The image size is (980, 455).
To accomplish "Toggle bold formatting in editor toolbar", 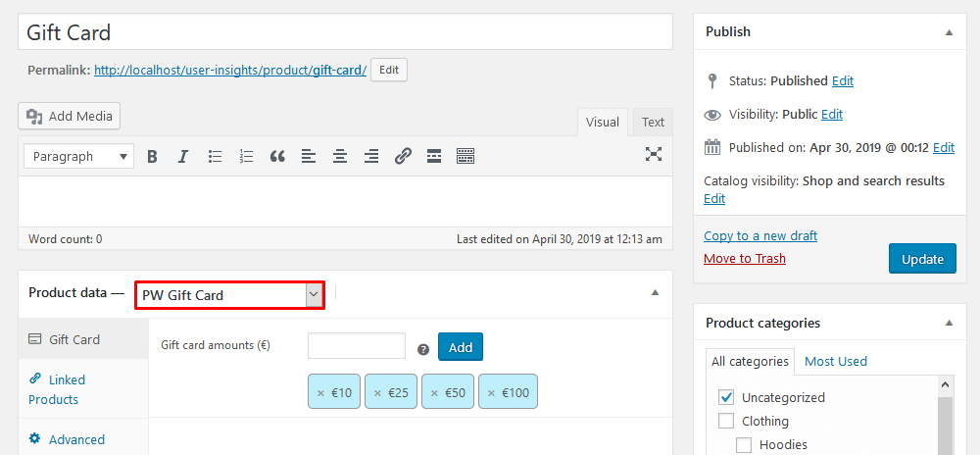I will click(x=152, y=156).
